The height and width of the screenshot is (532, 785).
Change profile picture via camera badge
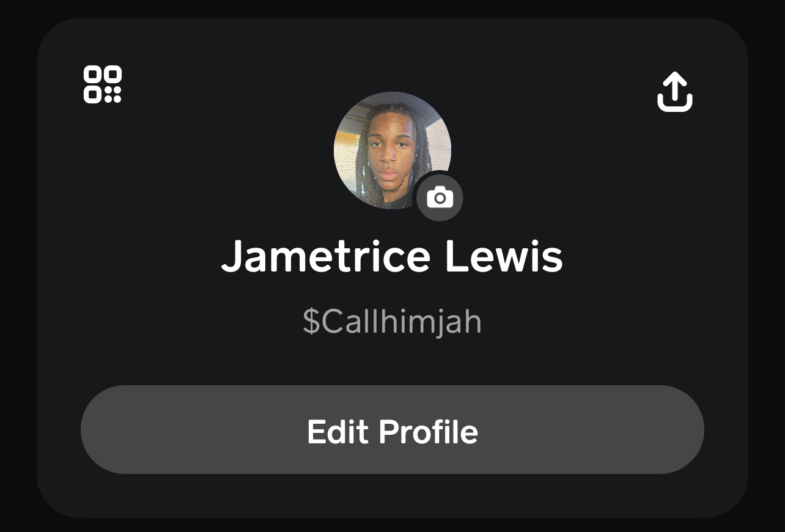click(x=440, y=198)
